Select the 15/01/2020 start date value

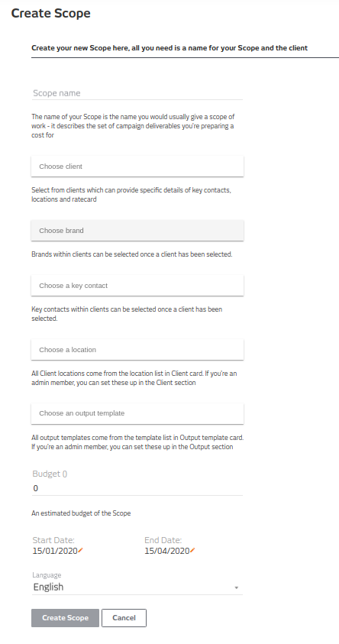55,551
